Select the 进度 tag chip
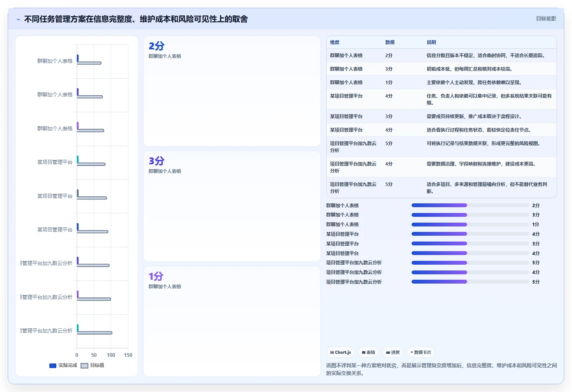The image size is (572, 392). click(393, 352)
